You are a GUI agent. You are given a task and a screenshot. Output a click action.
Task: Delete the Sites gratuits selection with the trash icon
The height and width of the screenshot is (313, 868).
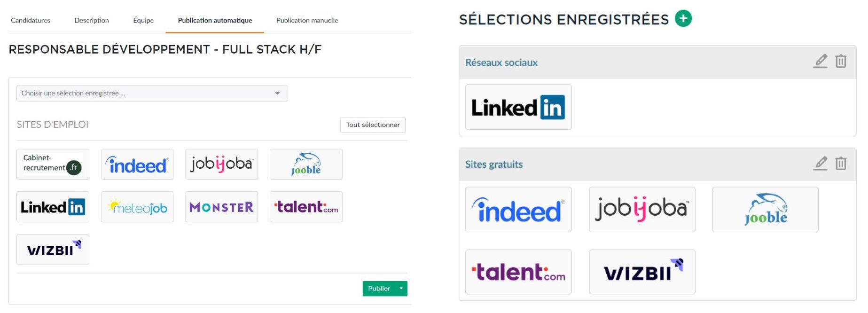click(x=841, y=163)
